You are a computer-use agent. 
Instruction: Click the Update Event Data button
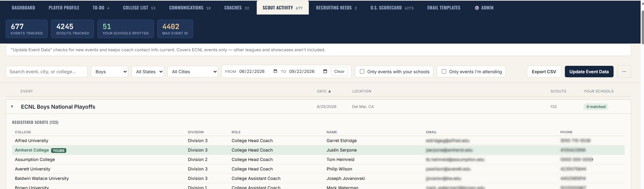(x=589, y=72)
